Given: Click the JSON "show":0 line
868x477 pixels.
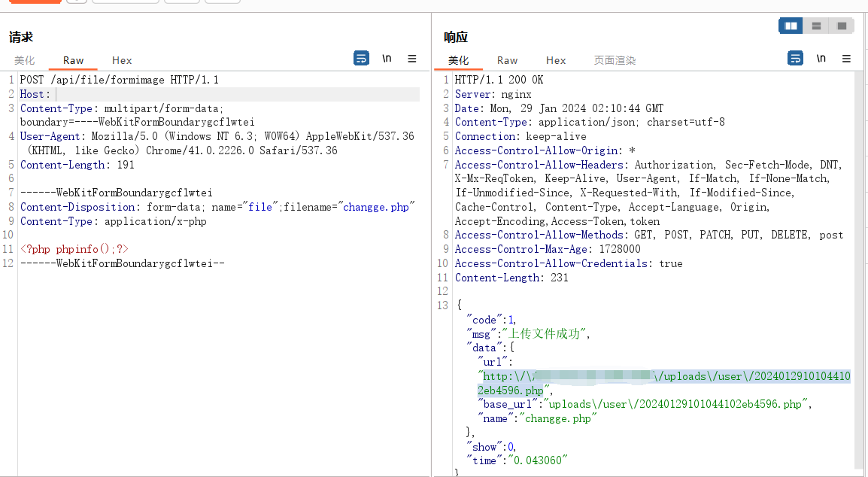Looking at the screenshot, I should click(492, 447).
